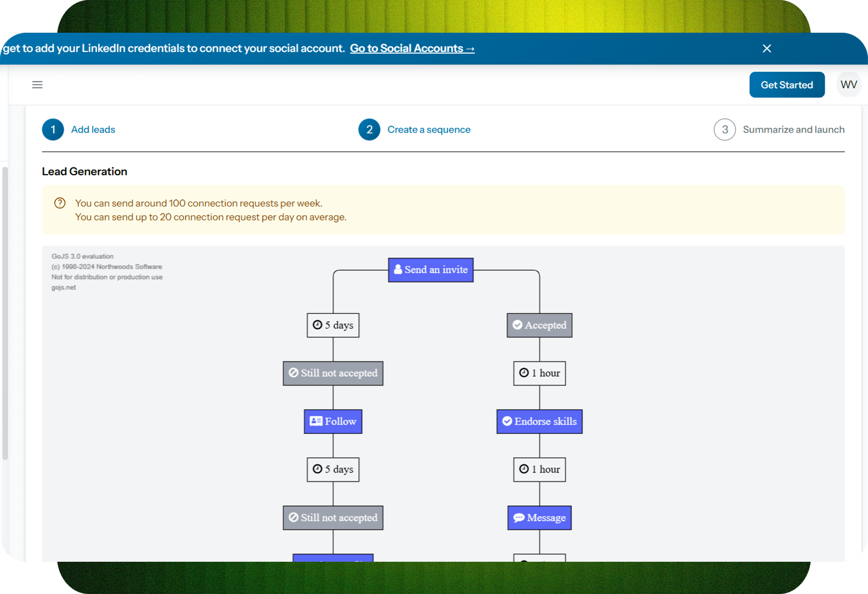Click the question mark info icon
The height and width of the screenshot is (594, 868).
point(60,203)
